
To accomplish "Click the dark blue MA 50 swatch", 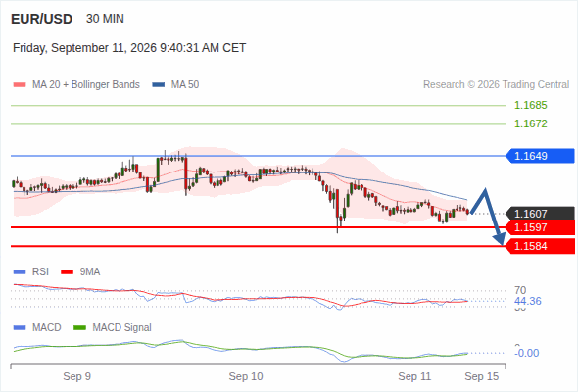I will (x=159, y=85).
